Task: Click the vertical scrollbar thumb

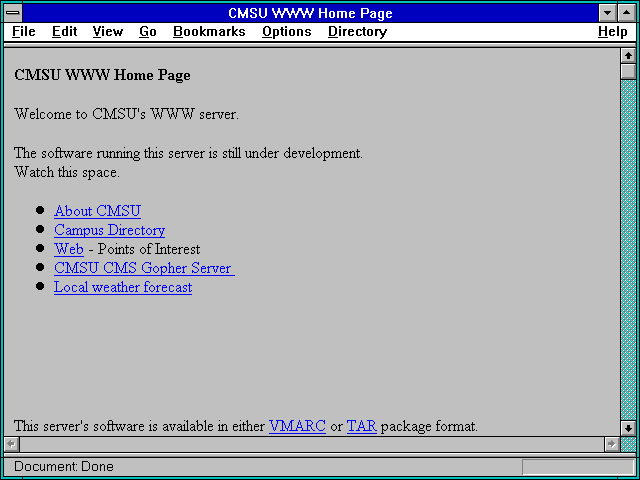Action: click(628, 71)
